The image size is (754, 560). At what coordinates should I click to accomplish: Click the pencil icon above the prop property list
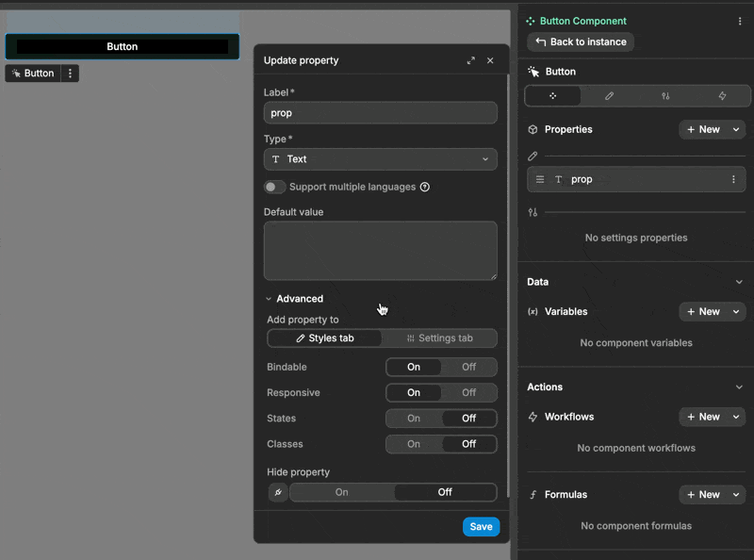(533, 156)
